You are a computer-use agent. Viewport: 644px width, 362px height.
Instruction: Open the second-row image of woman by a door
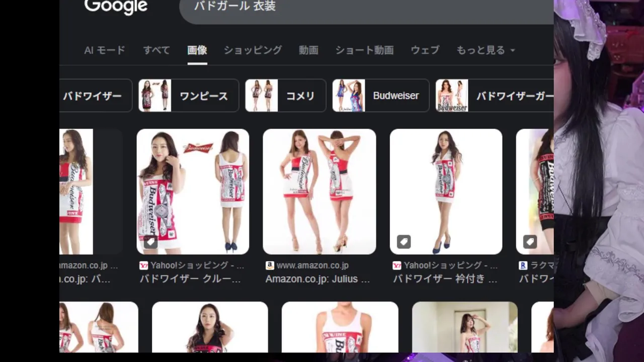pyautogui.click(x=464, y=327)
